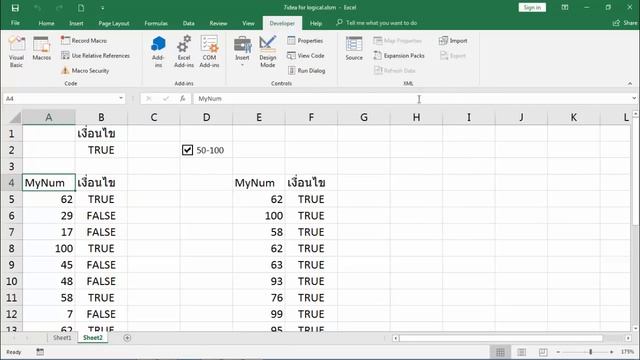The width and height of the screenshot is (640, 360).
Task: Open the Visual Basic editor
Action: (16, 52)
